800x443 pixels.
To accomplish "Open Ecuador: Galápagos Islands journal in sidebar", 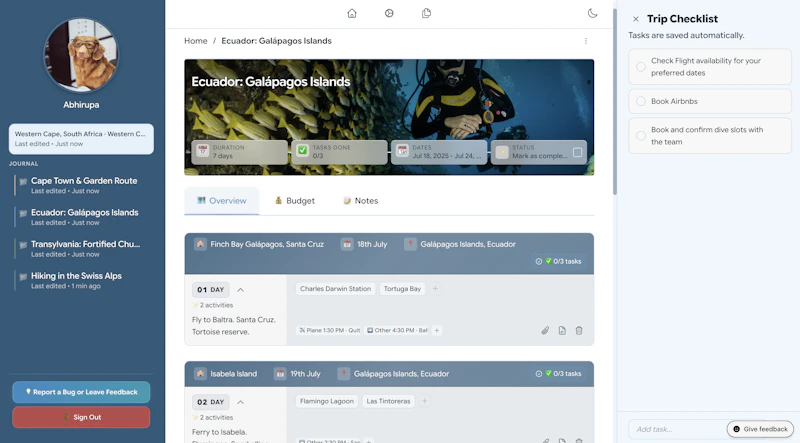I will coord(84,217).
